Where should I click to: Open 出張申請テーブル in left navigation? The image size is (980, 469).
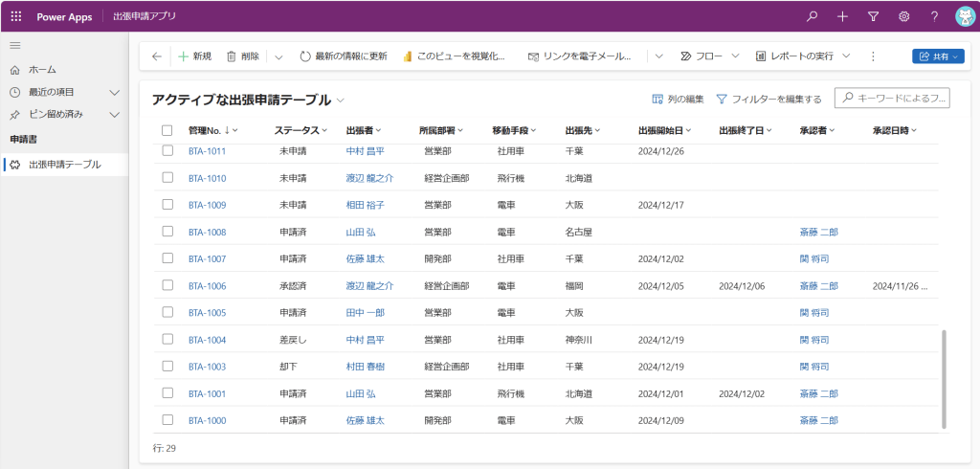point(64,165)
